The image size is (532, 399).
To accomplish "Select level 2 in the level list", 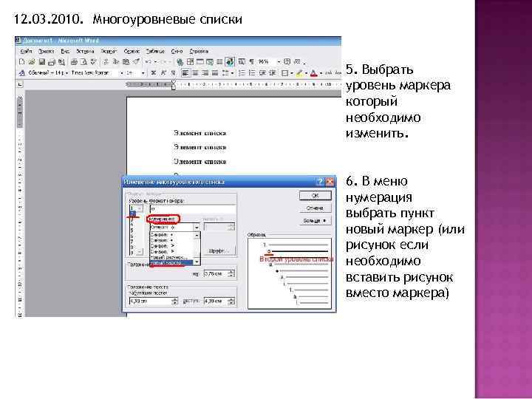I will click(133, 214).
